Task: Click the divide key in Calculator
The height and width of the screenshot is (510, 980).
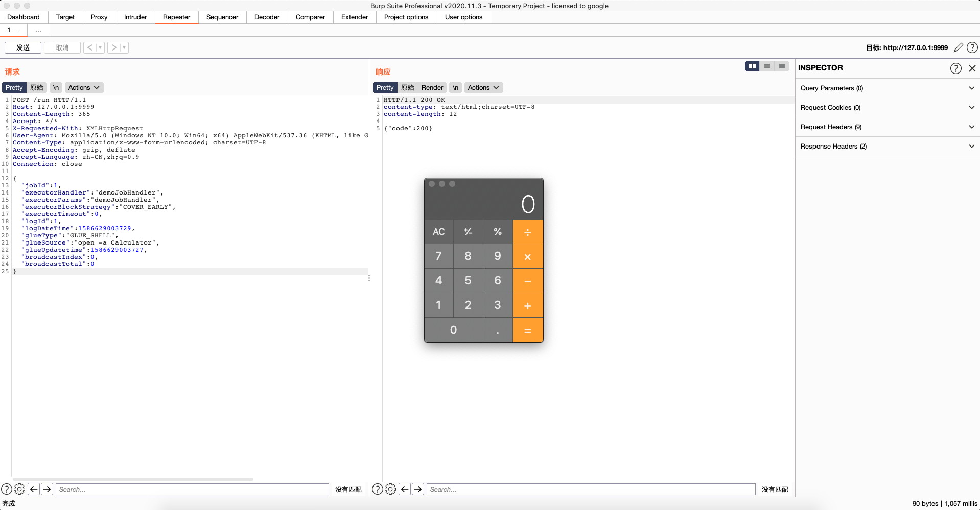Action: pos(528,232)
